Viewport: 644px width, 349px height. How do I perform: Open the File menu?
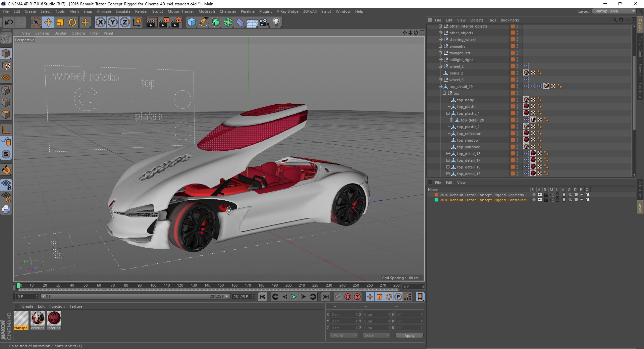(6, 11)
